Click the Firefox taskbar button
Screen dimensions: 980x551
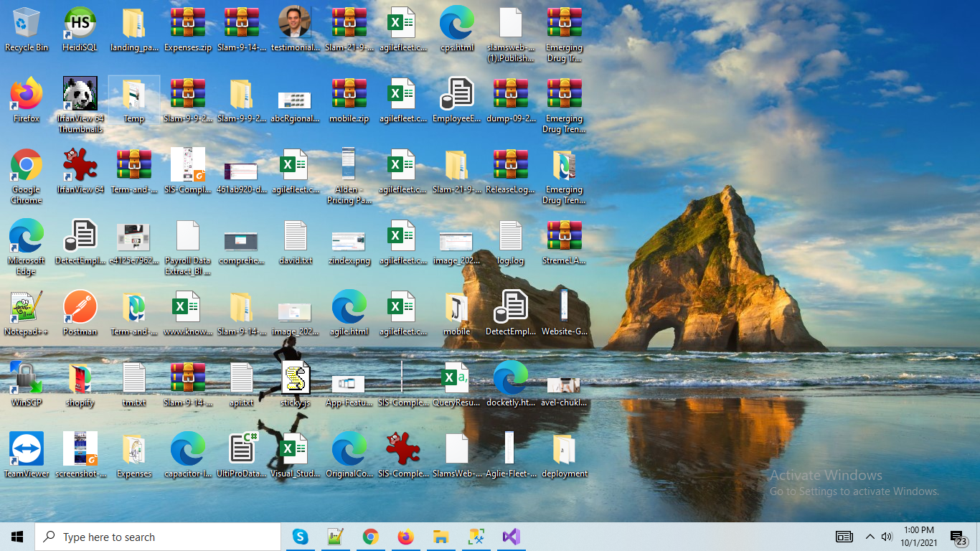point(405,537)
